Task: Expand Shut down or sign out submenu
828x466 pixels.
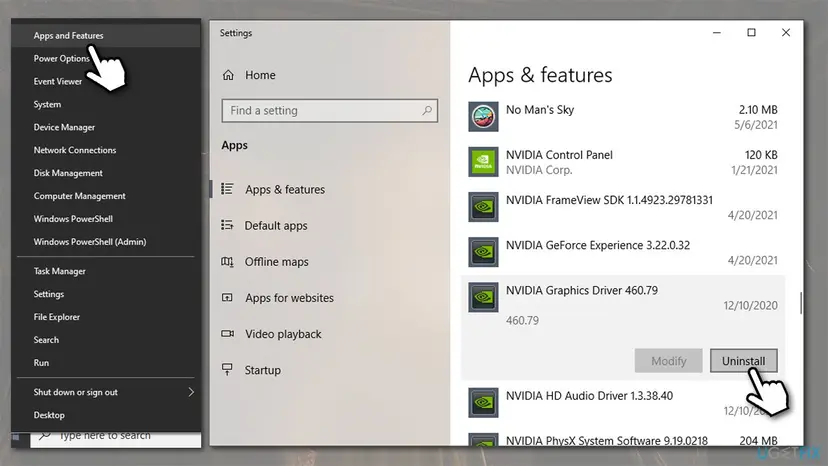Action: [x=106, y=392]
